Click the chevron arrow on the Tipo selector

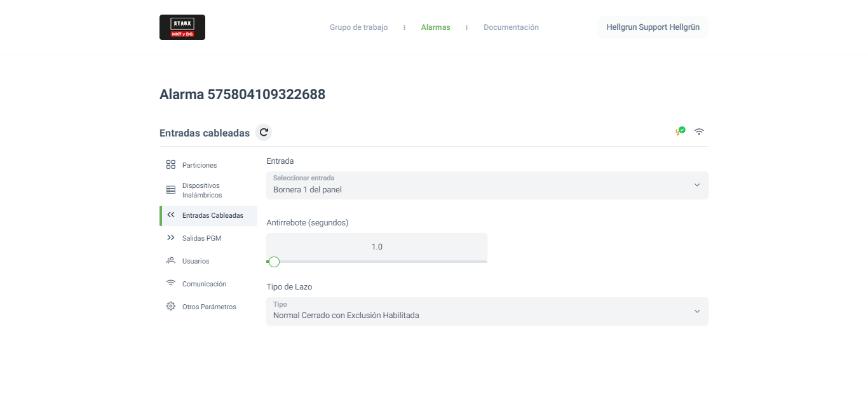(x=696, y=311)
